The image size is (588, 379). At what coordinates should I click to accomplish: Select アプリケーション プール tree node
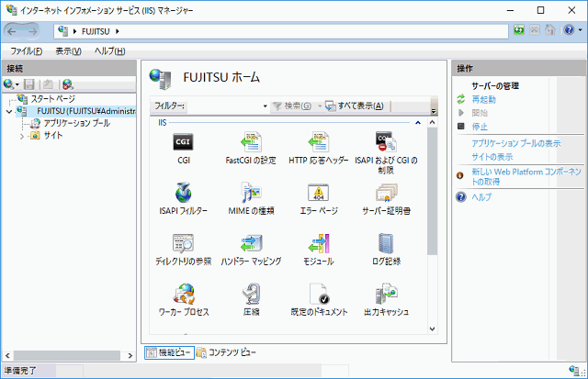77,123
